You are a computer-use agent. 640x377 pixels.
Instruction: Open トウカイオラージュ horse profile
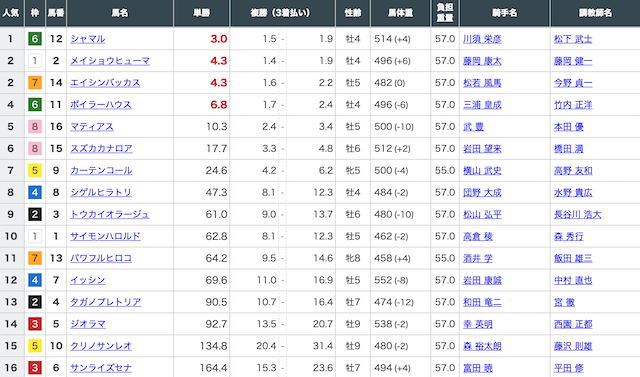(x=110, y=215)
